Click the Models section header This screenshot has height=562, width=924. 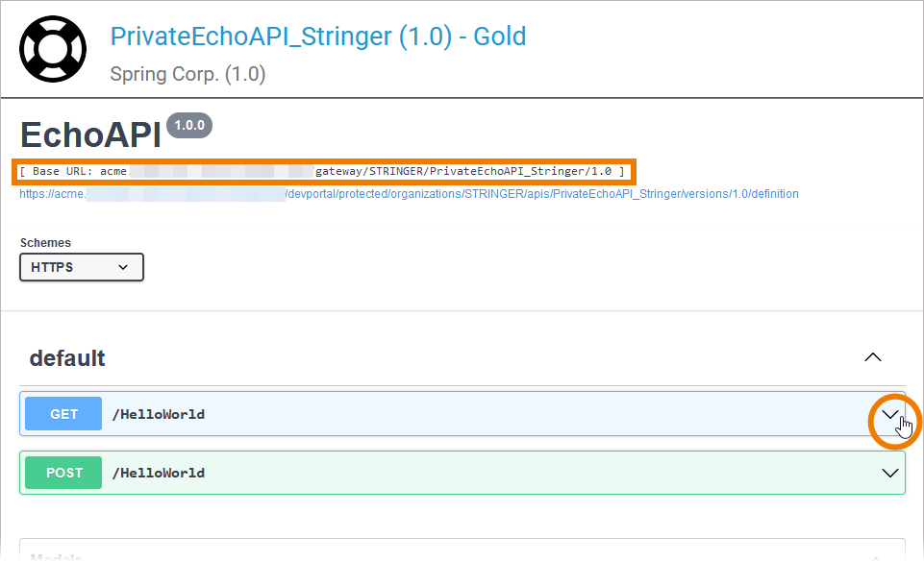tap(58, 555)
